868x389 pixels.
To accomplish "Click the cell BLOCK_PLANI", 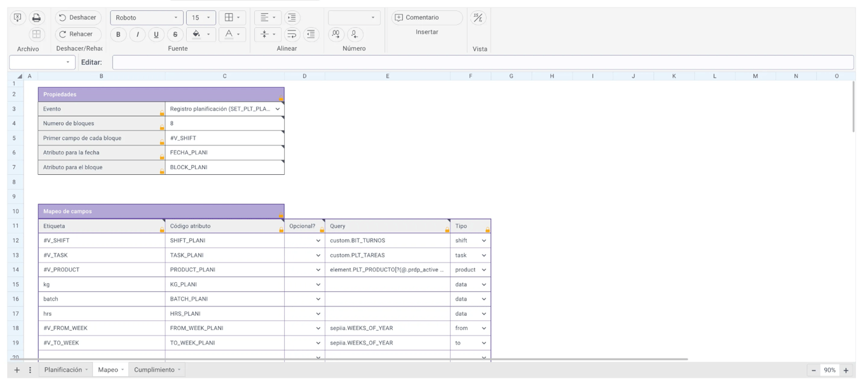I will tap(224, 167).
